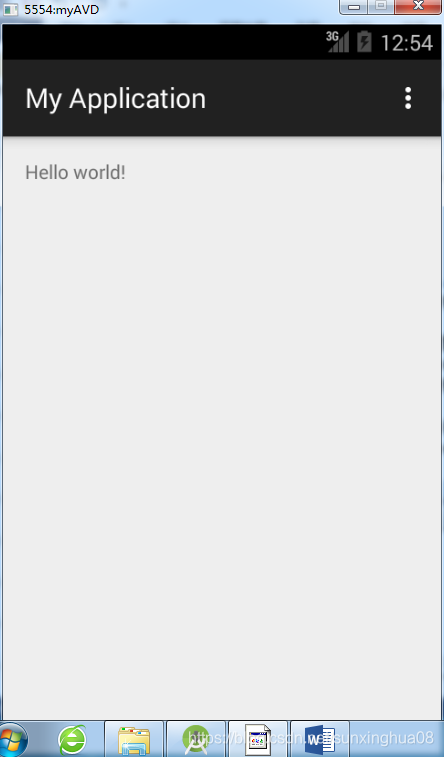Tap the dark action bar background
The height and width of the screenshot is (757, 444).
299,98
